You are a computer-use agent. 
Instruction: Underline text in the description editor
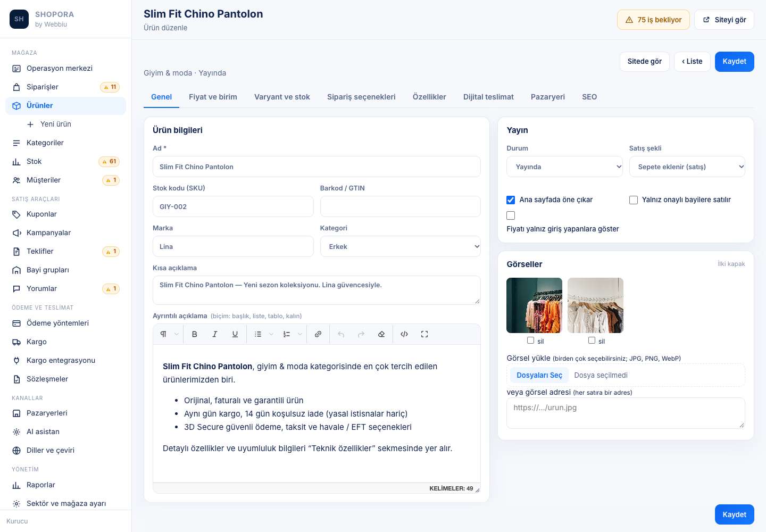235,334
